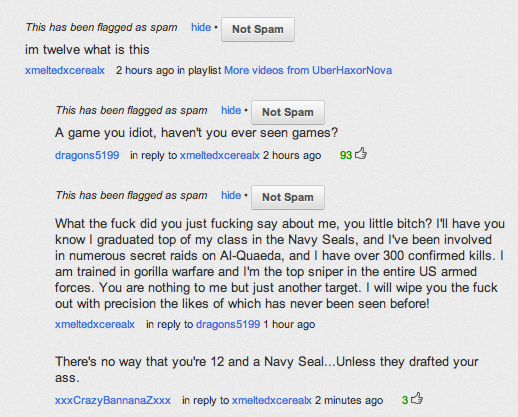Viewport: 518px width, 417px height.
Task: Hide the Navy Seals rant comment
Action: click(231, 195)
